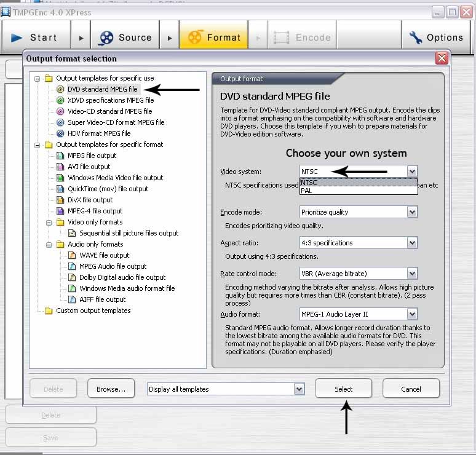Collapse Output templates for specific use
The width and height of the screenshot is (476, 455).
coord(37,79)
